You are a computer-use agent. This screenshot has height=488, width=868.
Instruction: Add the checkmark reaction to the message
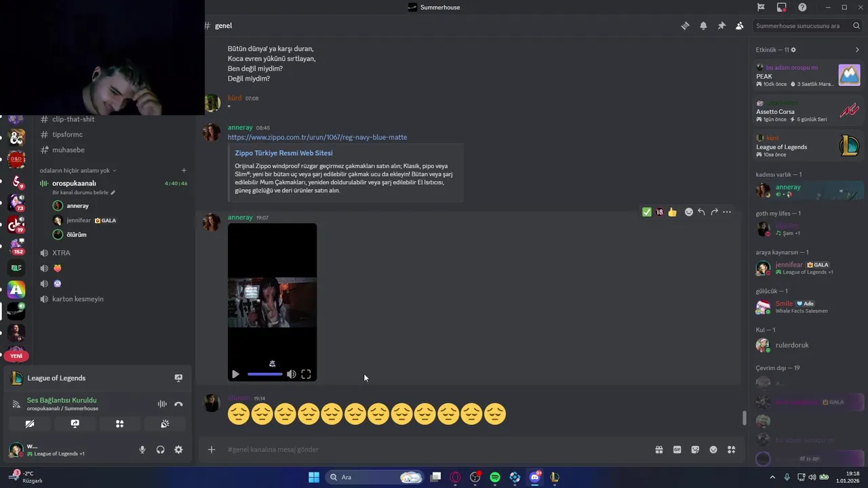(647, 212)
